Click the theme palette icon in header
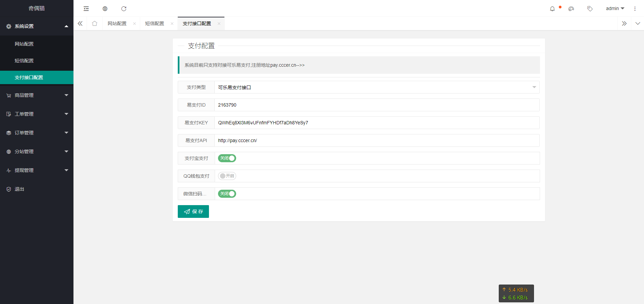The image size is (644, 304). [x=571, y=9]
